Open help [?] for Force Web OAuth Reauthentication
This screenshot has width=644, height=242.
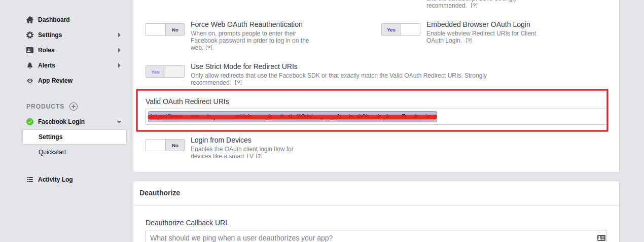[208, 47]
